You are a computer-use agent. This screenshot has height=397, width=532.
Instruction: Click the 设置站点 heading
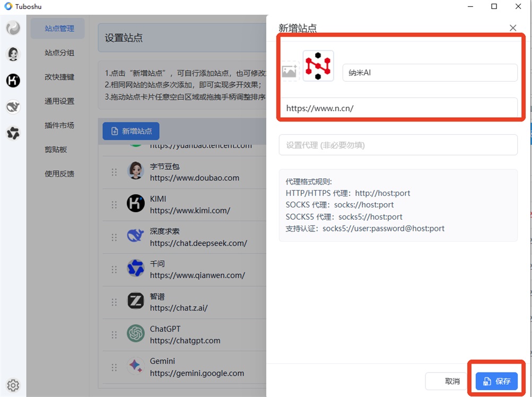pos(124,38)
